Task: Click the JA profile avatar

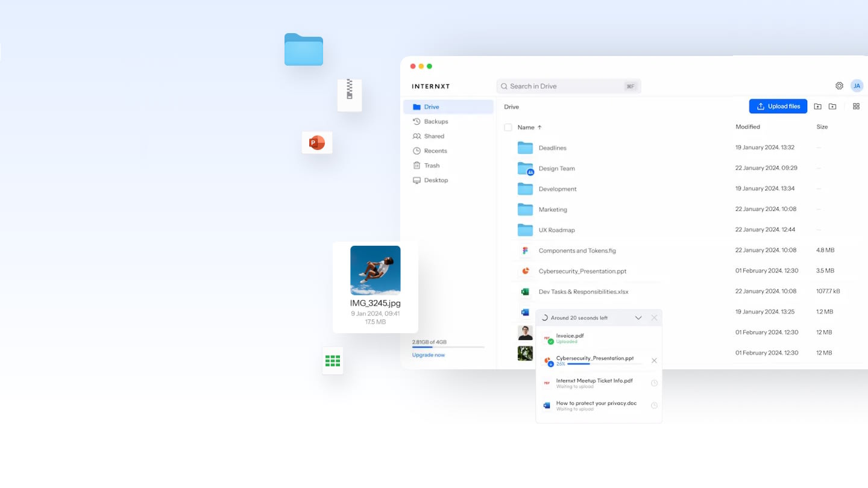Action: click(857, 86)
